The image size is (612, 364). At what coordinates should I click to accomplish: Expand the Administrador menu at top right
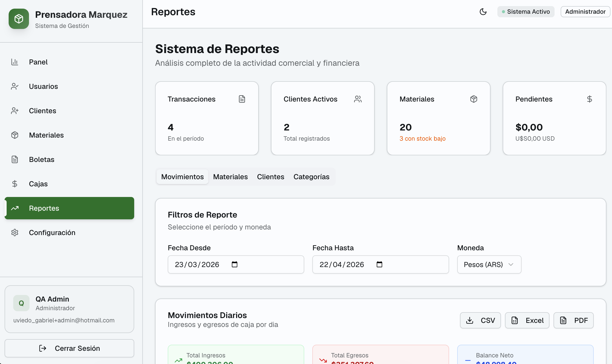click(585, 11)
